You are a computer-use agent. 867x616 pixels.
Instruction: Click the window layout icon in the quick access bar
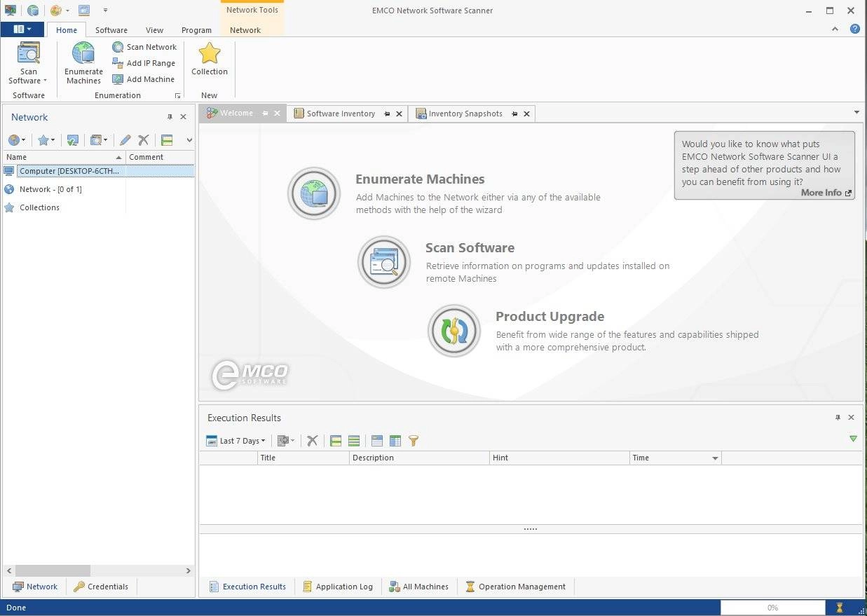tap(84, 11)
